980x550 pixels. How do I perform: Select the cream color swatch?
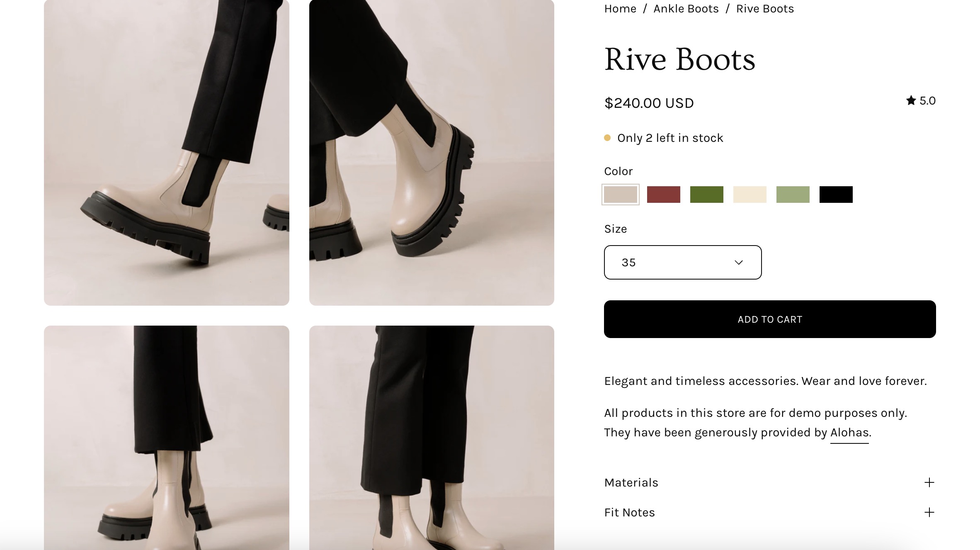(750, 195)
